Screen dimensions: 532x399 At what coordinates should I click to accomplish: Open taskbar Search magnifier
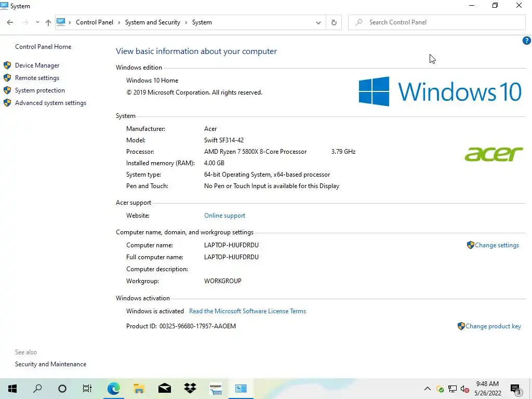(x=37, y=389)
